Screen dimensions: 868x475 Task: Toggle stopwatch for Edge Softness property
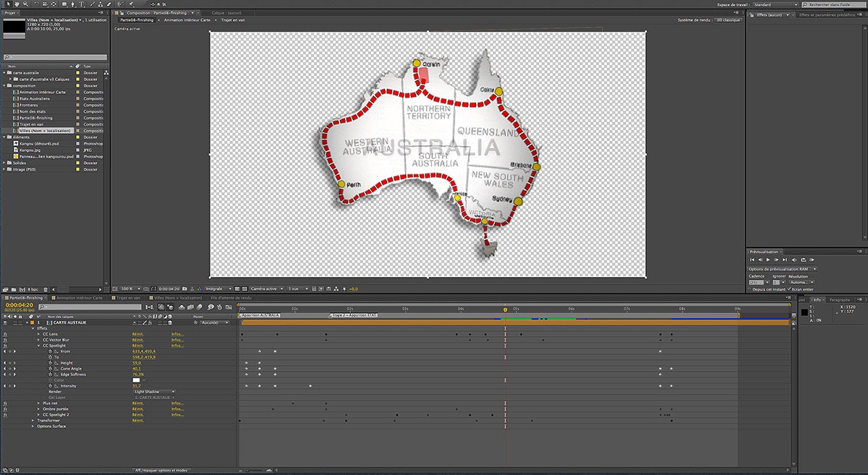point(51,375)
